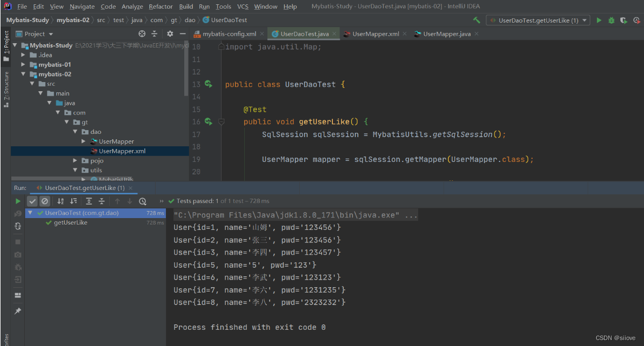Open the File menu
Image resolution: width=644 pixels, height=346 pixels.
point(22,6)
